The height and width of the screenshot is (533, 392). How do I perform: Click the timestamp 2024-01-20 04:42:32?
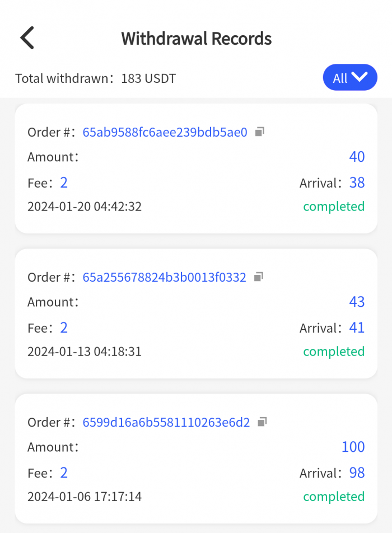pos(85,207)
